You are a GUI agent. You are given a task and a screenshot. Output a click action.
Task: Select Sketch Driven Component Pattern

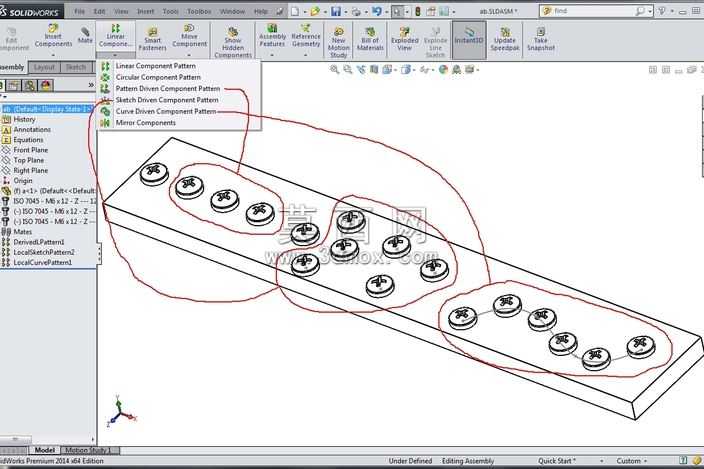coord(167,100)
